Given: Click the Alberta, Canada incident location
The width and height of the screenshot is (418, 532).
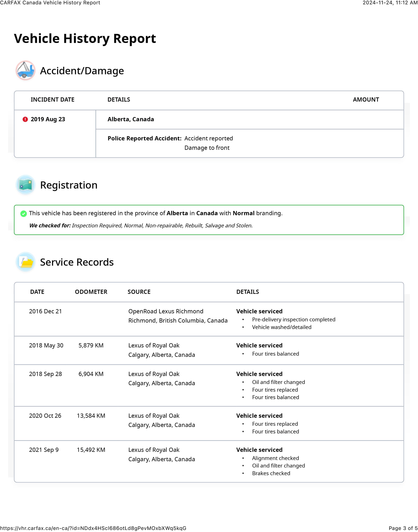Looking at the screenshot, I should point(131,119).
